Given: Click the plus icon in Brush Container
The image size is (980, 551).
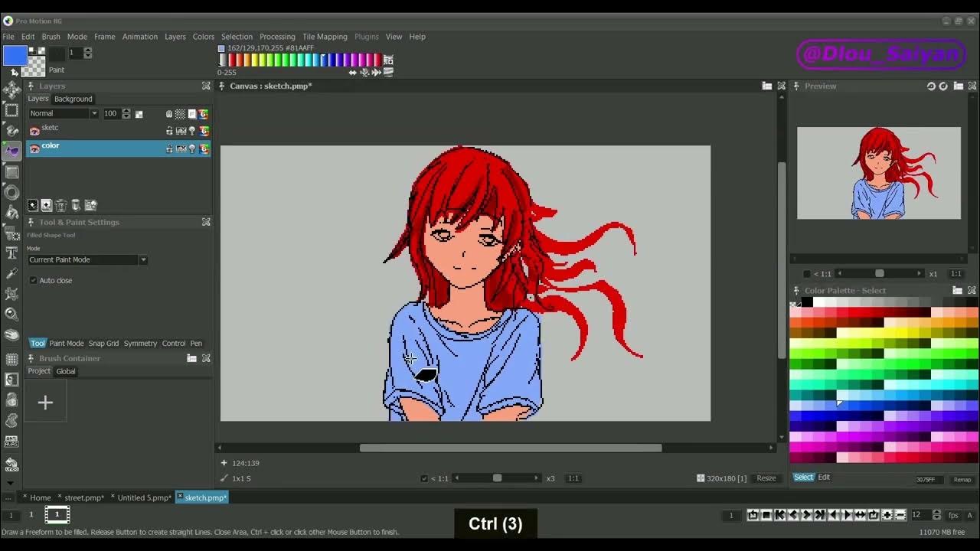Looking at the screenshot, I should tap(45, 401).
